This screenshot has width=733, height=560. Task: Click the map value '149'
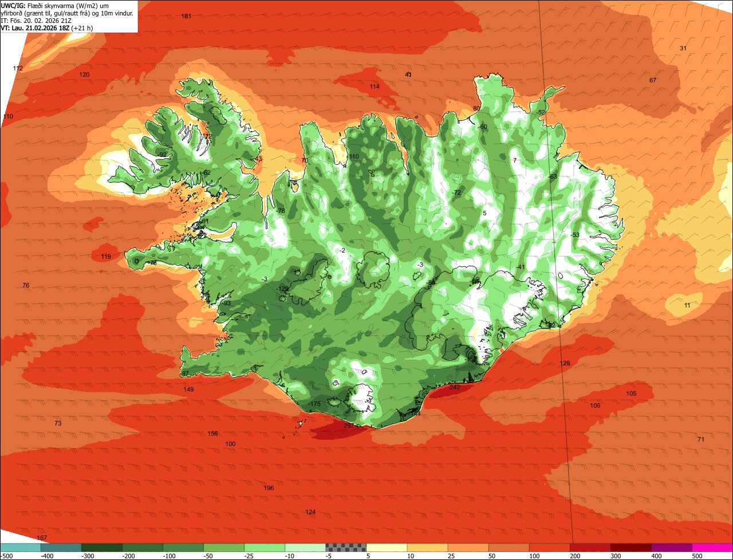pos(188,389)
